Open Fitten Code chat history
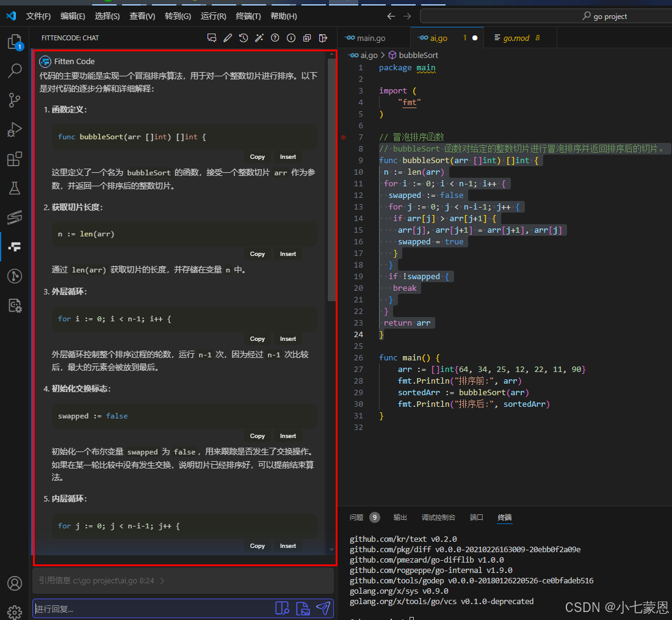 [x=244, y=38]
